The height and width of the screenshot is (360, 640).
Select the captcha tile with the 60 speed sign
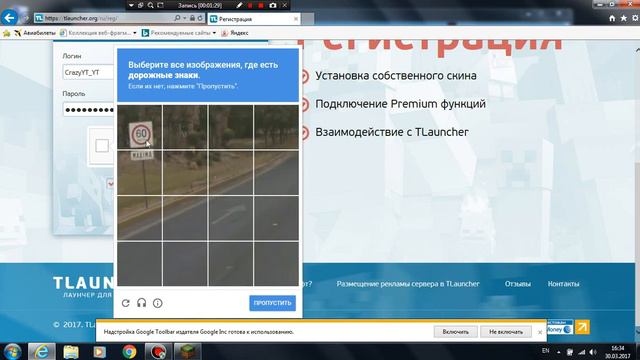[x=140, y=127]
